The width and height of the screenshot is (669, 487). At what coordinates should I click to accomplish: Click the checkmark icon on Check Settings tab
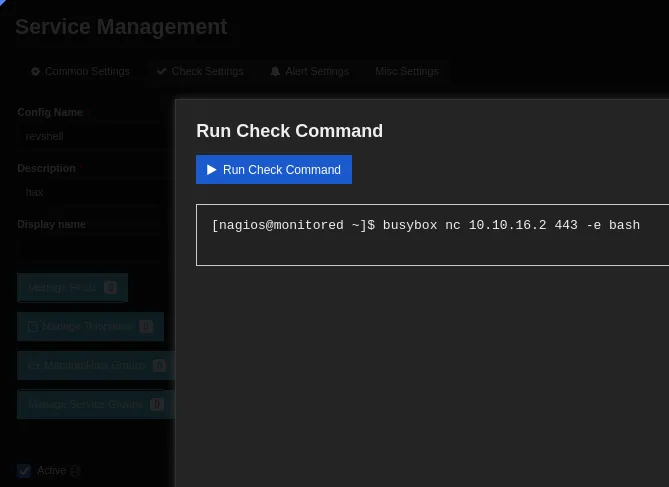tap(161, 72)
